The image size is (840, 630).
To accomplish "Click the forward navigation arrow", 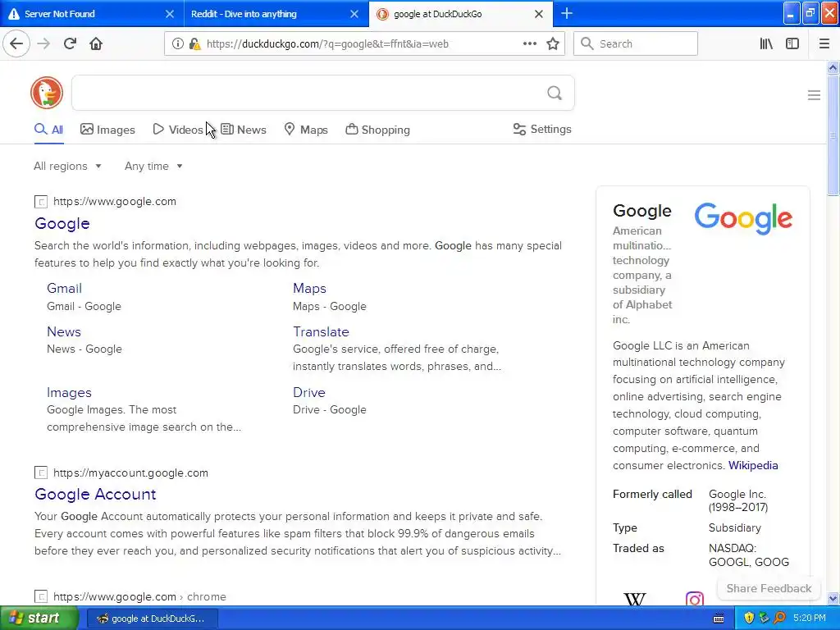I will tap(43, 43).
